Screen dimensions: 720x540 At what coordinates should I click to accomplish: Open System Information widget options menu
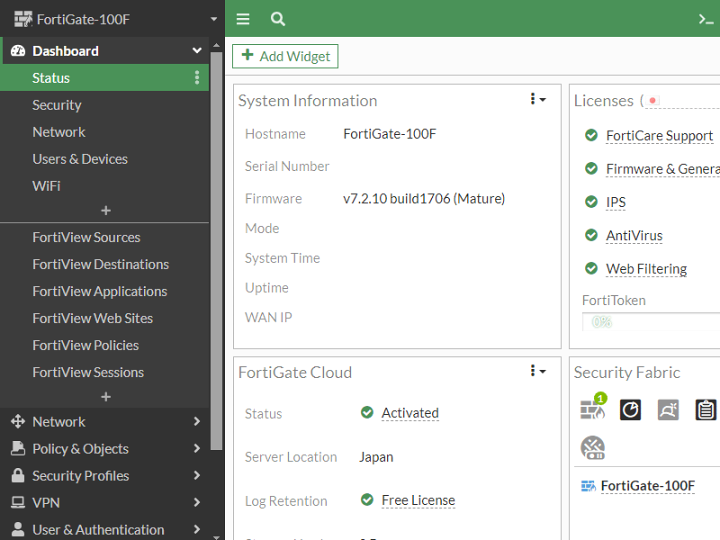538,100
